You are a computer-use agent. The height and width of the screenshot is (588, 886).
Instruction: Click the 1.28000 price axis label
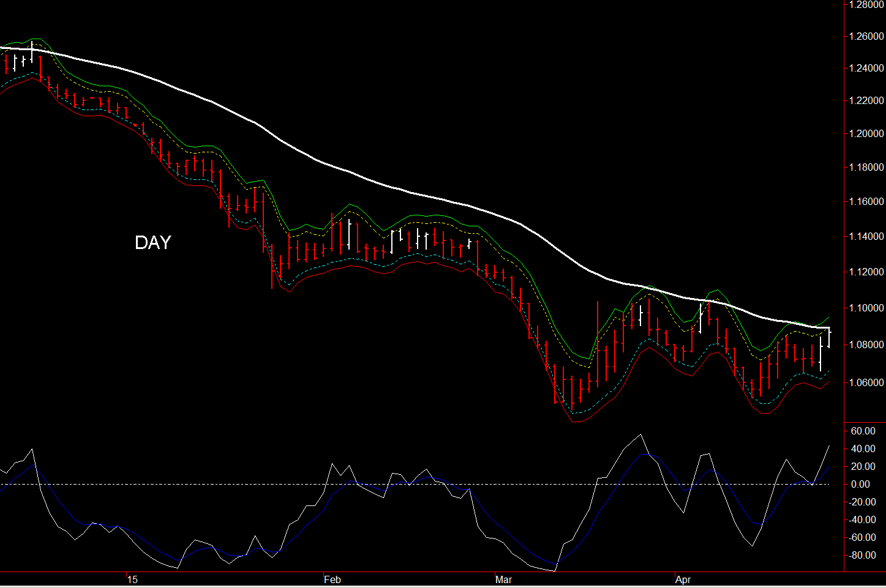point(865,4)
